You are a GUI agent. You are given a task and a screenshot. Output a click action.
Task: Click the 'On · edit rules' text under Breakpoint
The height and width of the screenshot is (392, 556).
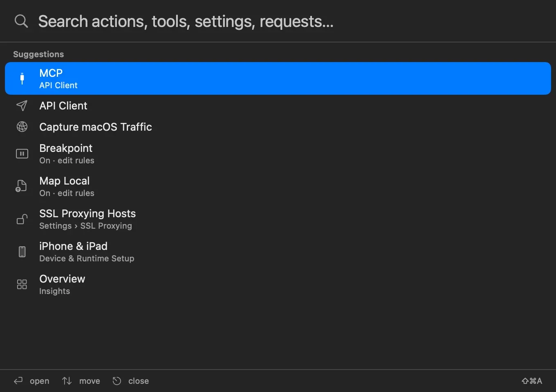(67, 160)
